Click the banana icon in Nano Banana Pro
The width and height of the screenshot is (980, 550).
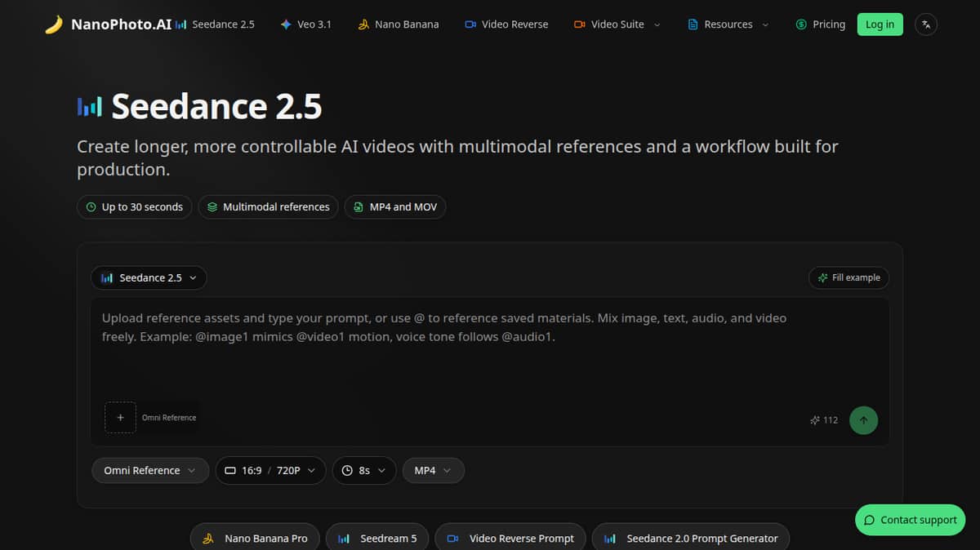[208, 539]
